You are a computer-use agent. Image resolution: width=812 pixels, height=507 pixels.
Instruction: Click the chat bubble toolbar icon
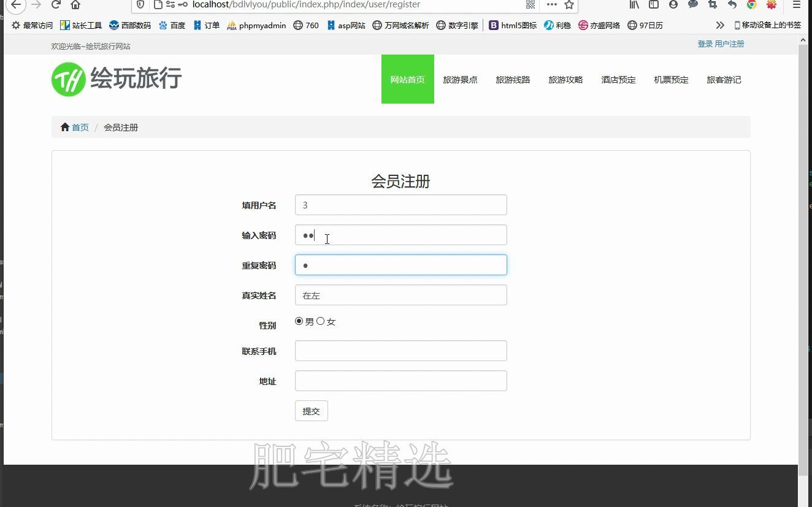pyautogui.click(x=693, y=4)
